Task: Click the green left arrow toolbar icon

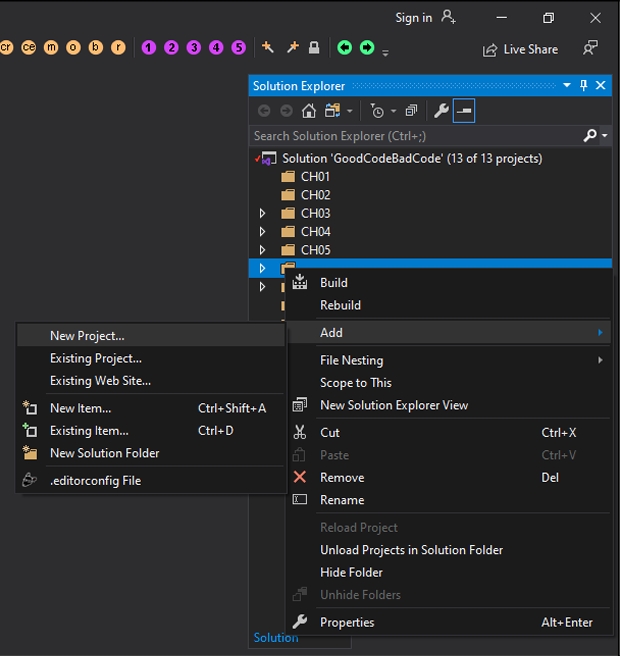Action: tap(344, 47)
